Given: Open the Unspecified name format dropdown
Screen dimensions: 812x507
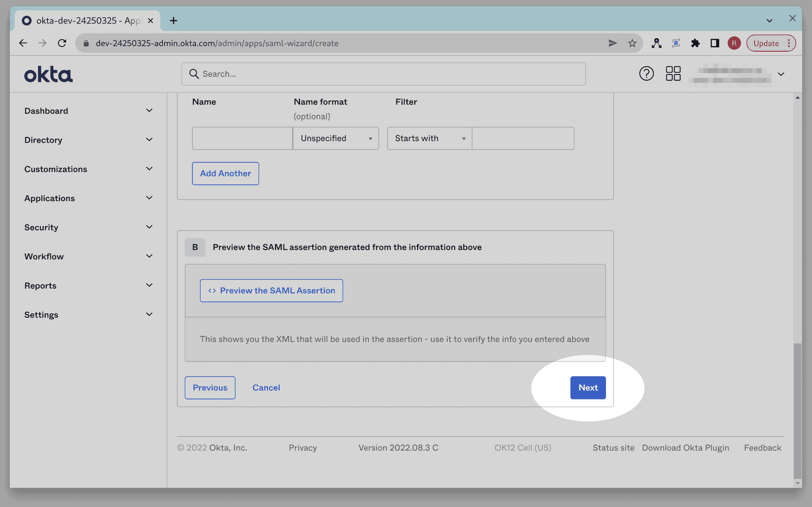Looking at the screenshot, I should (x=336, y=138).
